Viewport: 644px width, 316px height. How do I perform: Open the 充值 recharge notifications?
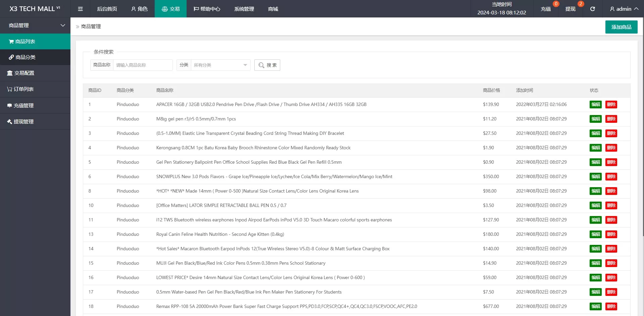coord(546,9)
